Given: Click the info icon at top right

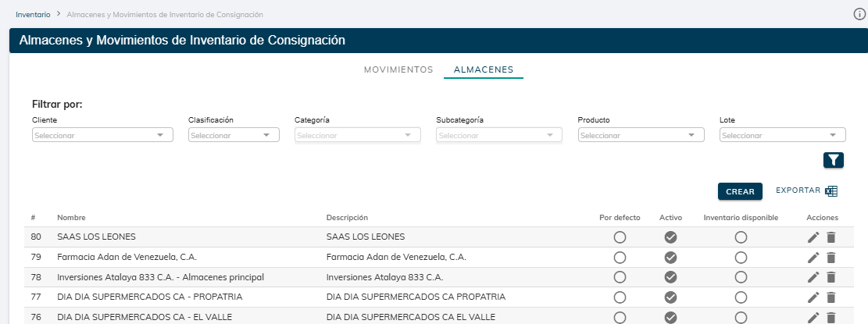Looking at the screenshot, I should (859, 14).
